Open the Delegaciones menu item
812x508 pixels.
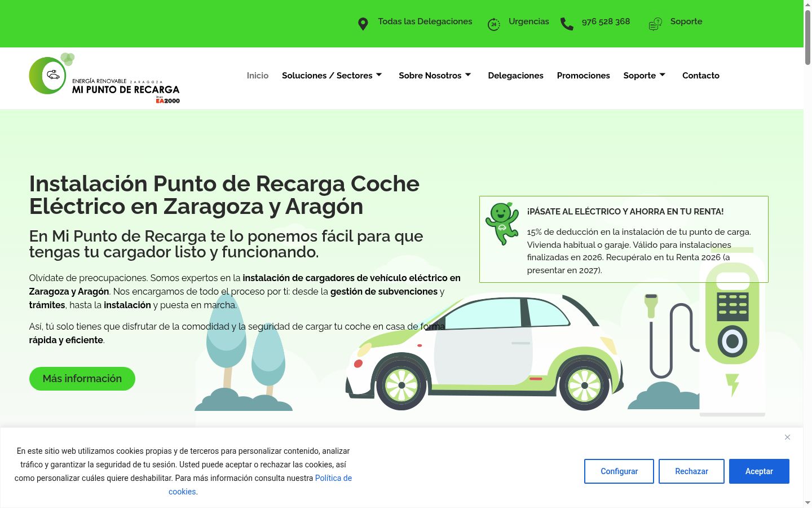(x=515, y=76)
